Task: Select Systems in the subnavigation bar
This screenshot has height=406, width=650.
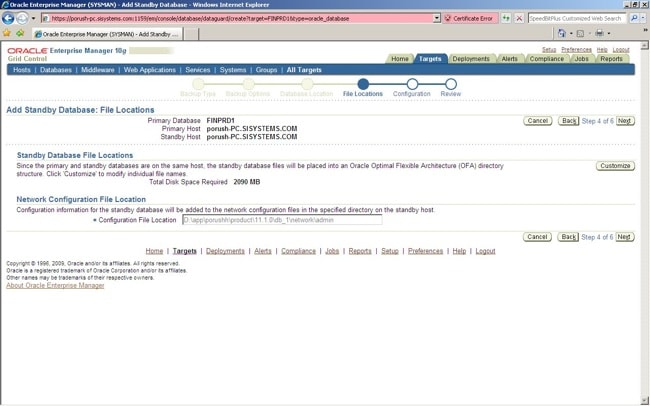Action: click(233, 70)
